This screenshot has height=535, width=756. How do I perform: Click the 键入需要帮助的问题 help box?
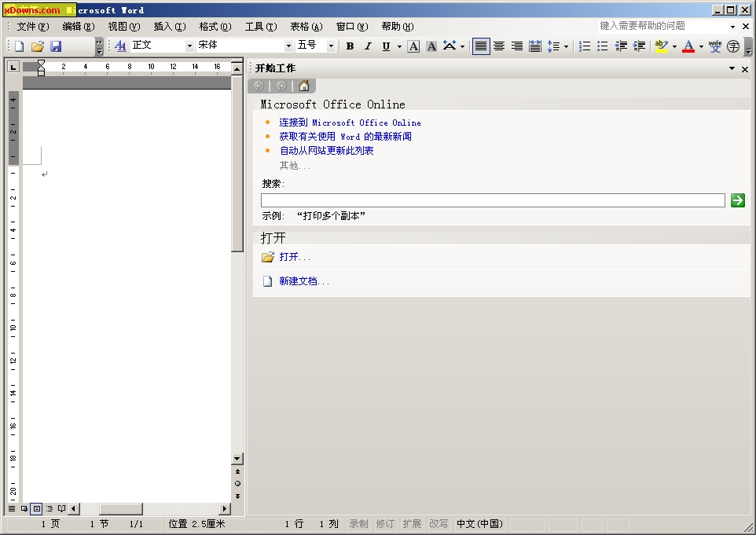tap(663, 27)
